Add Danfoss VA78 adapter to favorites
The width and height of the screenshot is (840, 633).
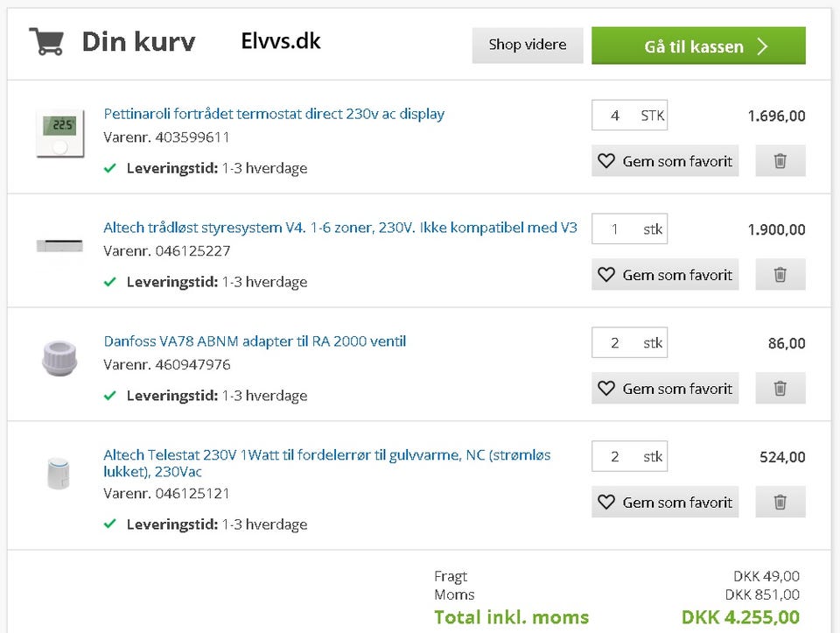click(665, 389)
